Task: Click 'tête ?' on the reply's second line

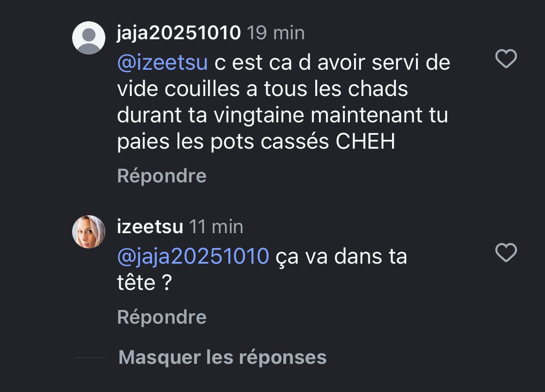Action: tap(145, 283)
